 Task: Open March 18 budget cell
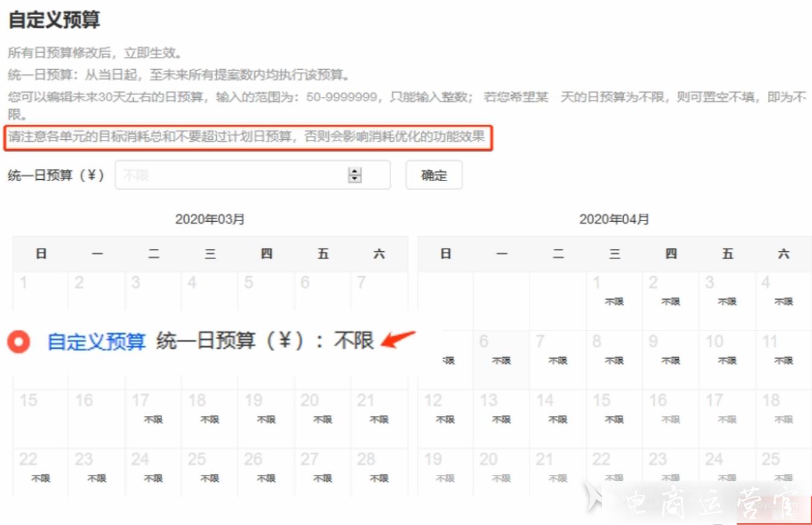(210, 418)
